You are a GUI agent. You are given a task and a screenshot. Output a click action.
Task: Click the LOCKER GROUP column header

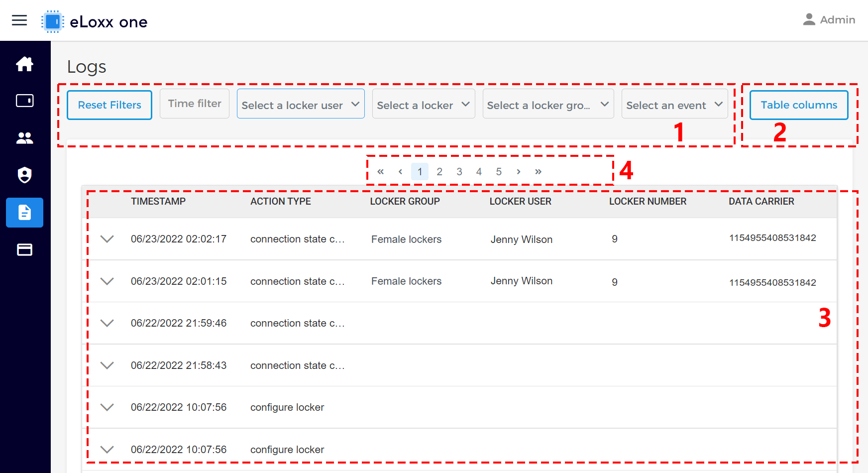(405, 201)
